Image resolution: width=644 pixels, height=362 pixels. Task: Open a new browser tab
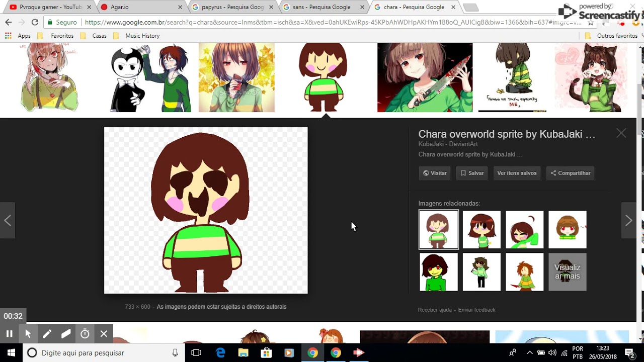(x=471, y=7)
